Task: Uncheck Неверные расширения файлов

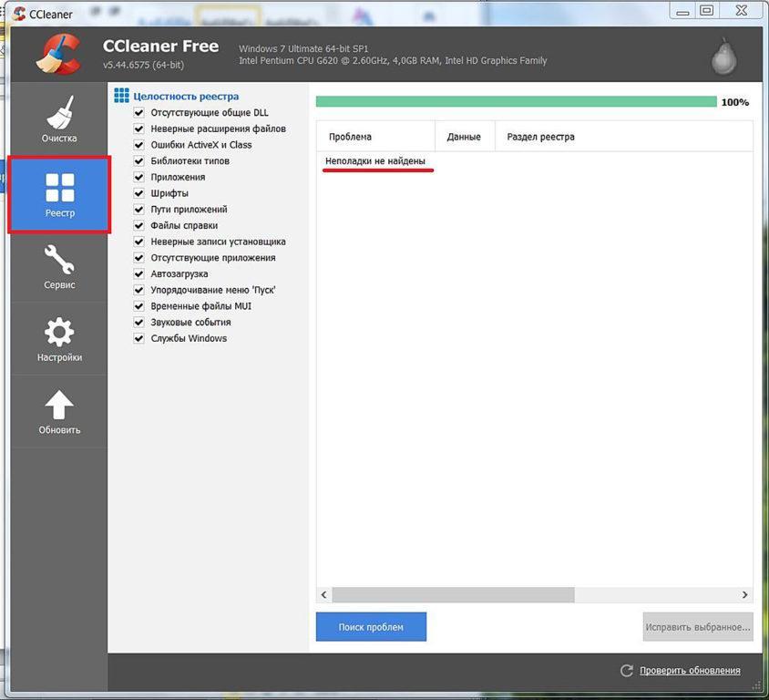Action: pyautogui.click(x=138, y=129)
